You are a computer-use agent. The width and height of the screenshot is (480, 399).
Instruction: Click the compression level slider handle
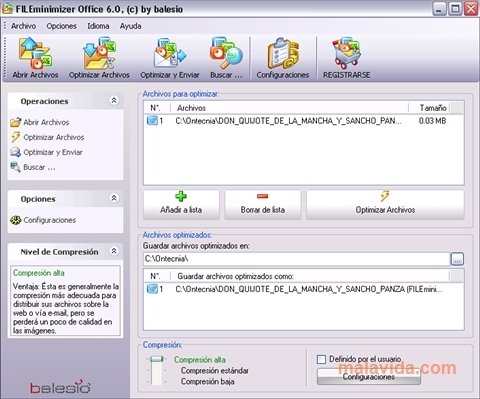click(x=156, y=359)
